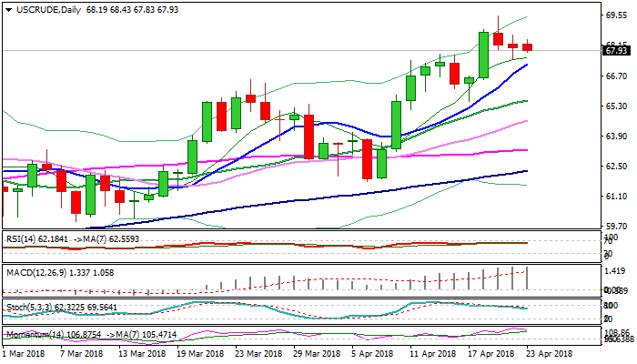Click the last MACD histogram bar
This screenshot has height=364, width=637.
[527, 278]
